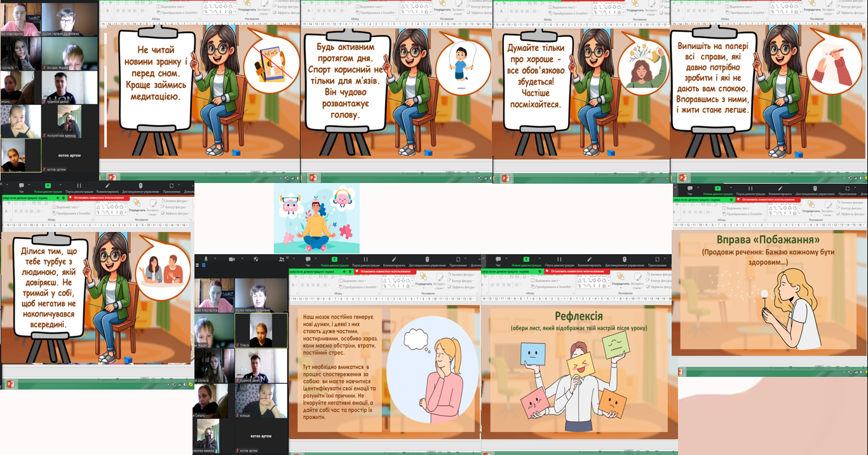Stop screen sharing above the "Наш мозок" slide

386,271
